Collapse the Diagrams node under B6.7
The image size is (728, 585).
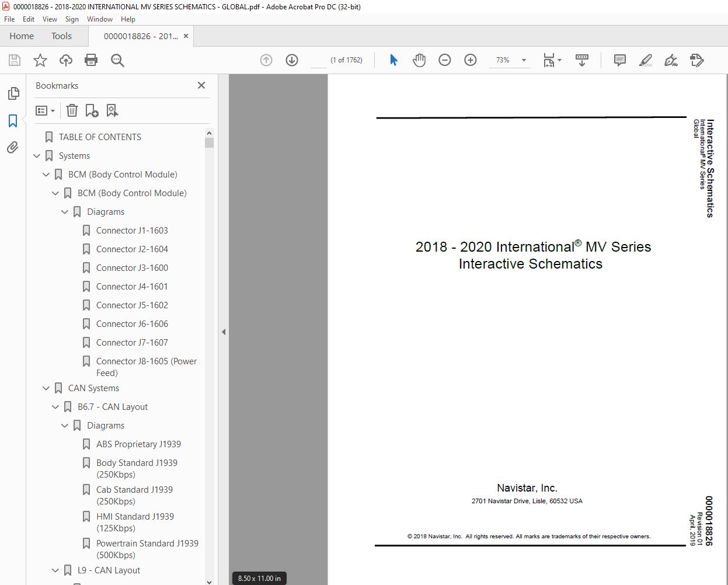point(65,426)
